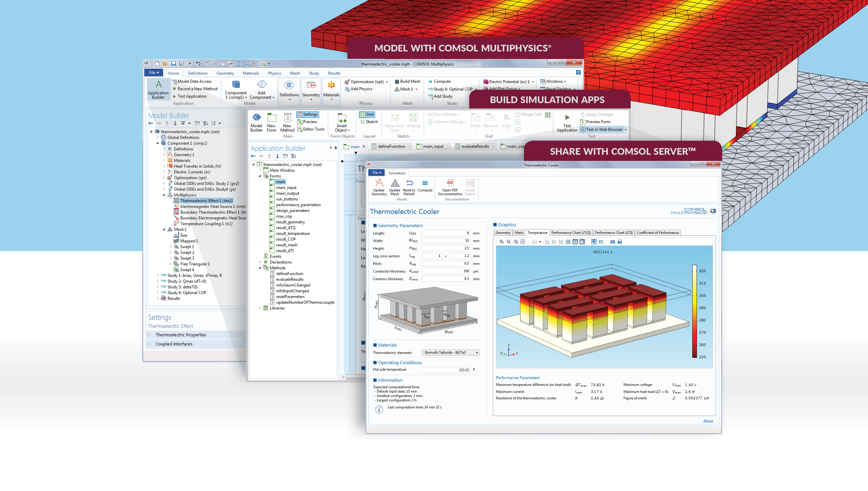Click Update Geometry in Thermoelectric Cooler app

[x=379, y=187]
